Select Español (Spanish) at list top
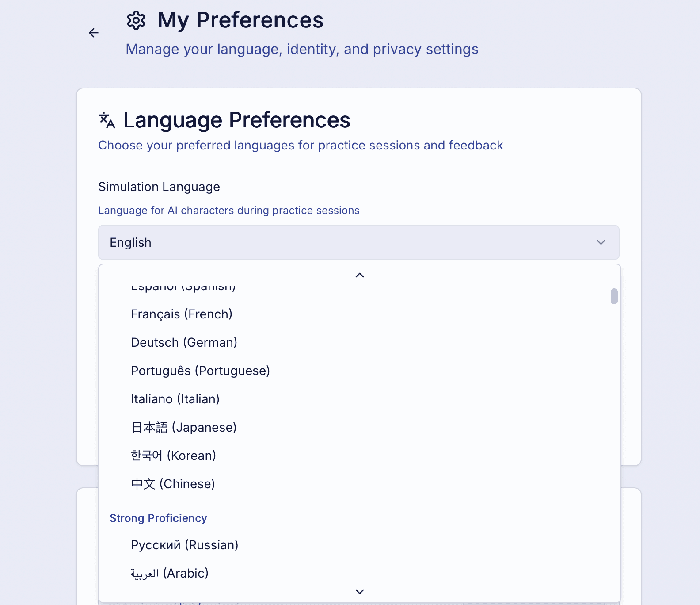 tap(183, 287)
